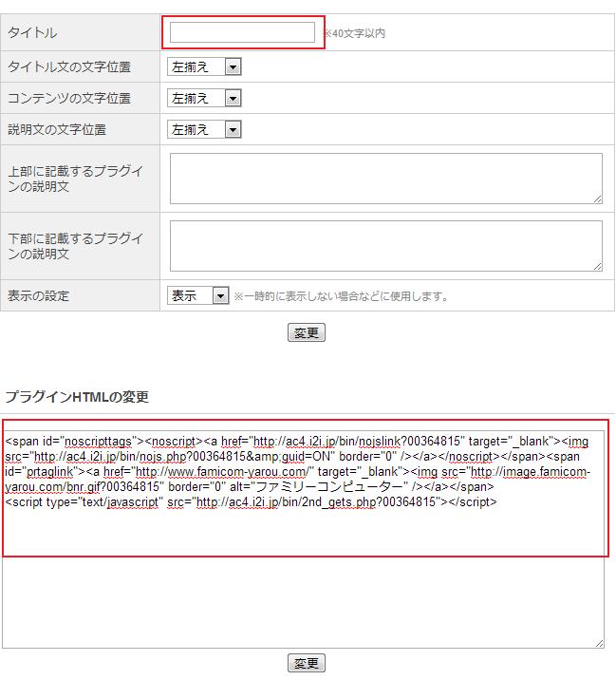Click the 2nd_gets.php script URL in the code
The width and height of the screenshot is (616, 680).
[316, 502]
